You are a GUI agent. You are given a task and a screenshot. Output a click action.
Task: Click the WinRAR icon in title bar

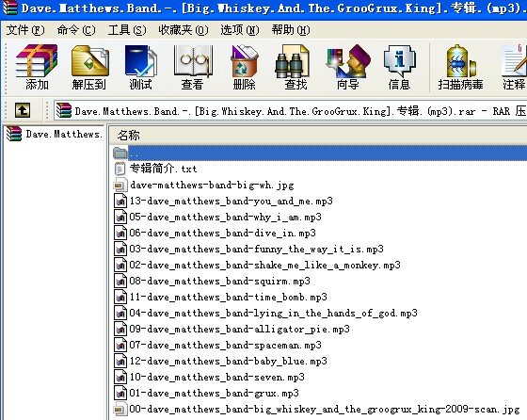[10, 8]
